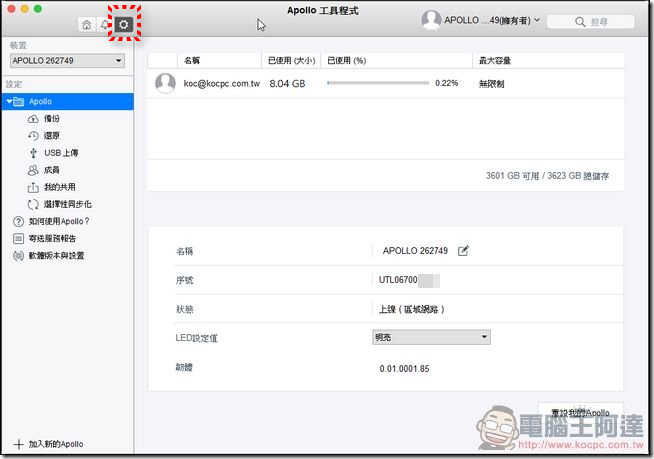Open 我的共用 sharing section
This screenshot has height=459, width=654.
(60, 187)
